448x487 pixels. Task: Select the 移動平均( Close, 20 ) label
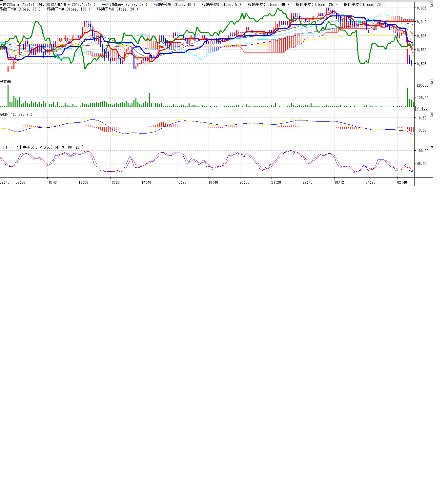click(x=117, y=9)
